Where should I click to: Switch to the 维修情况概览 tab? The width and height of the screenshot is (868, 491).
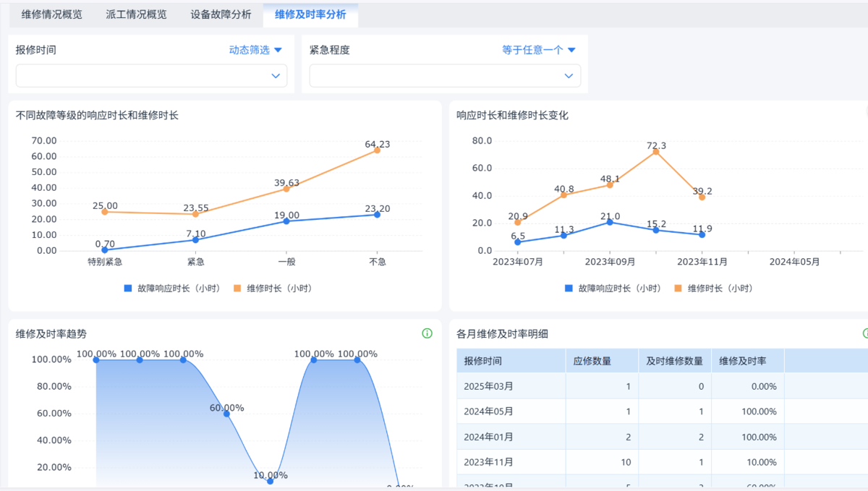click(x=51, y=13)
